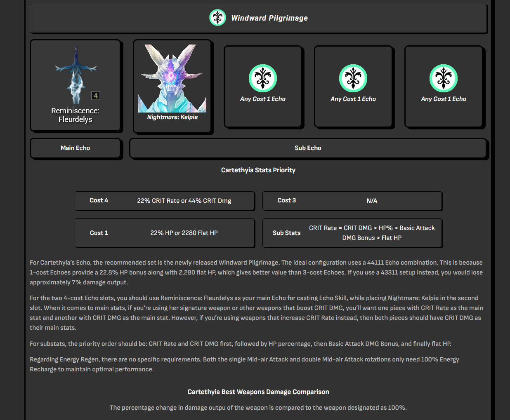Open the Nightmare: Kelpie echo portrait
510x420 pixels.
tap(172, 78)
